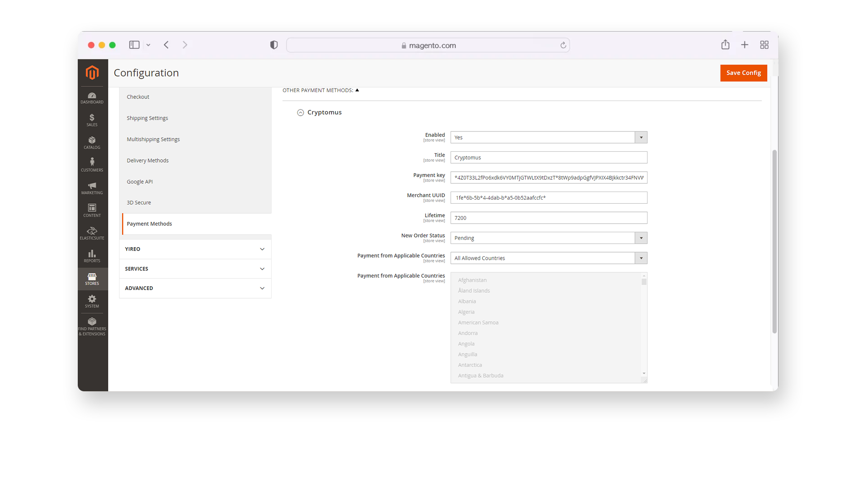Select Andorra in the country list
This screenshot has width=868, height=488.
[467, 333]
